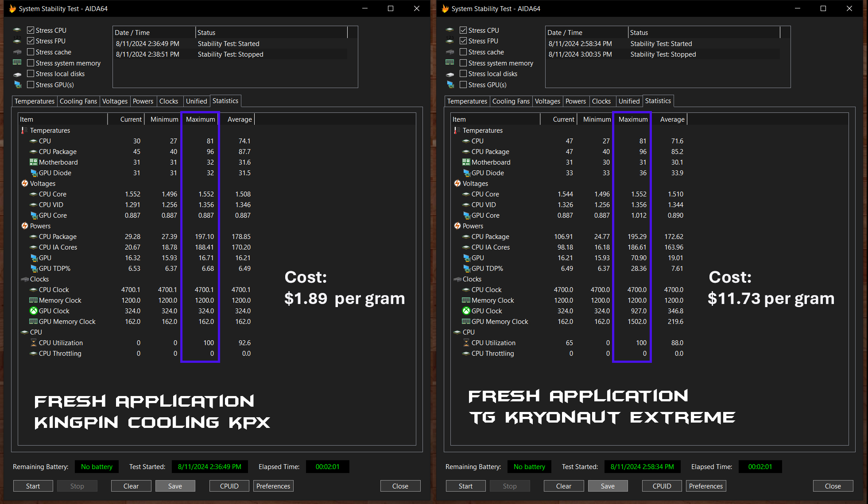The image size is (868, 504).
Task: Click the Temperatures thermometer icon in left statistics list
Action: coord(24,131)
